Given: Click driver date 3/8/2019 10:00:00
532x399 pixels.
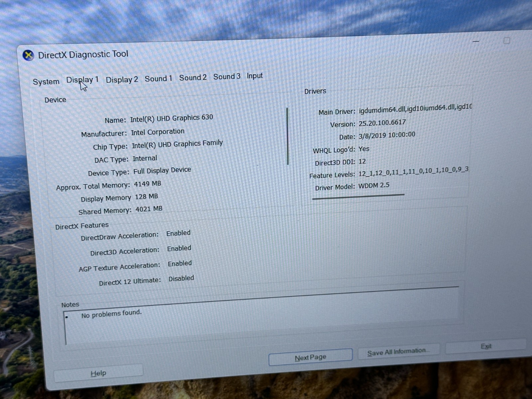Looking at the screenshot, I should tap(387, 135).
